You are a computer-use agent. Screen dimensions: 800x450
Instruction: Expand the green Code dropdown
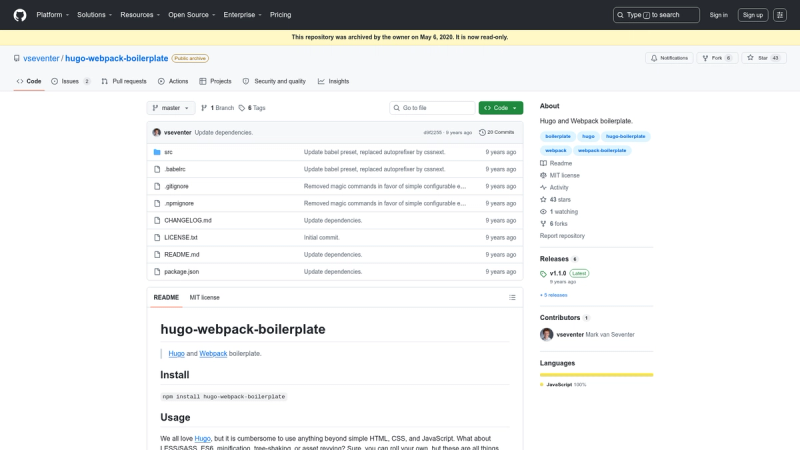coord(501,108)
